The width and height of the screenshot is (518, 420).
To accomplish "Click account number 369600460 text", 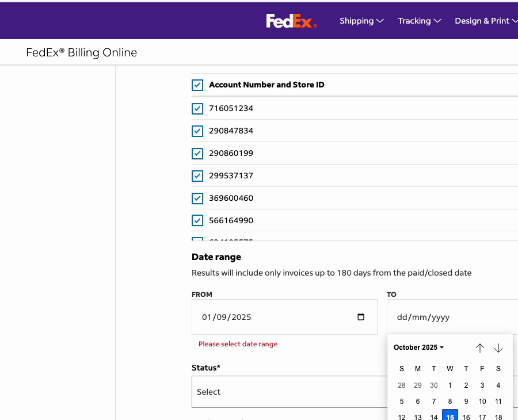I will click(x=231, y=198).
